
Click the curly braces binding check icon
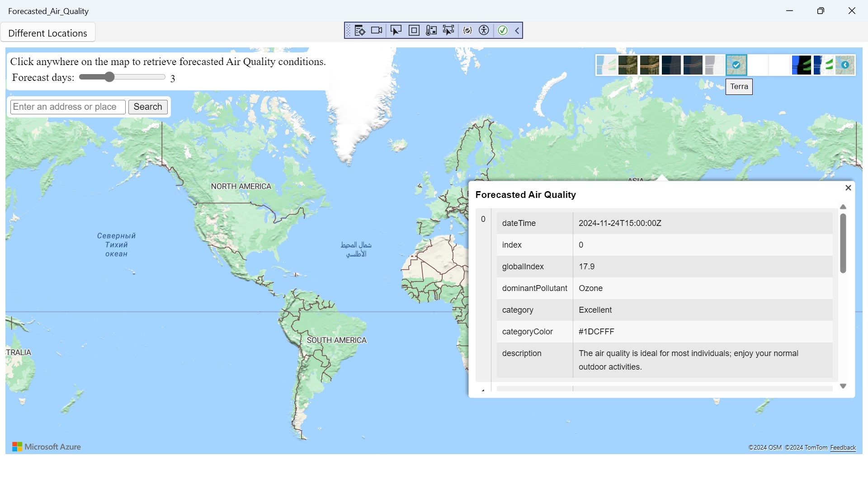tap(468, 30)
